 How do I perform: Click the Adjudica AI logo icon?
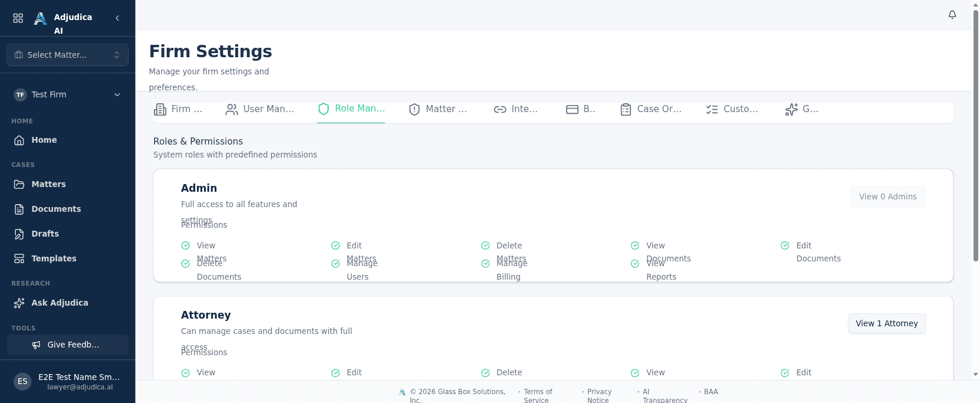pos(40,18)
